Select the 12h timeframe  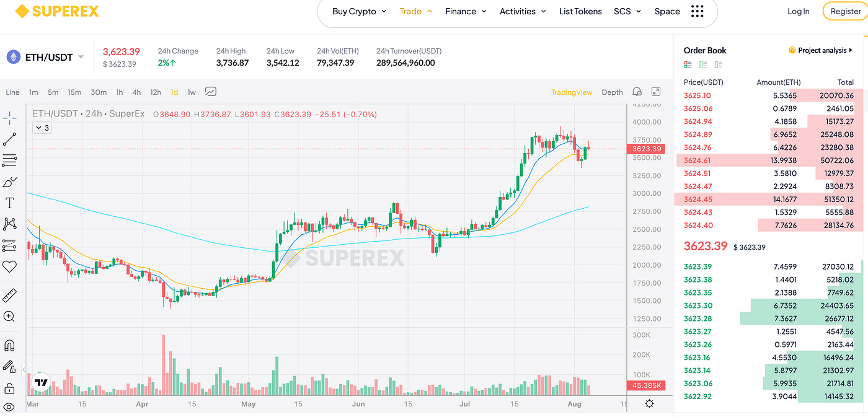pyautogui.click(x=156, y=92)
